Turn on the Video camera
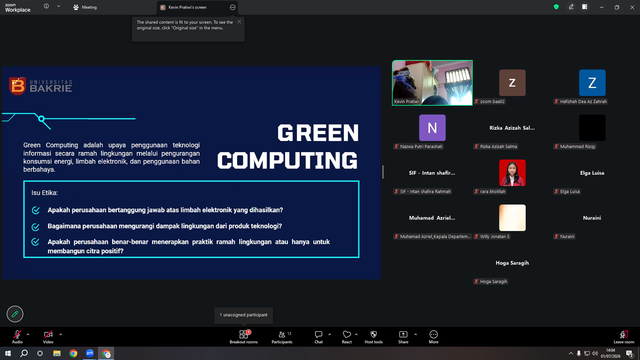The height and width of the screenshot is (360, 640). click(x=48, y=337)
